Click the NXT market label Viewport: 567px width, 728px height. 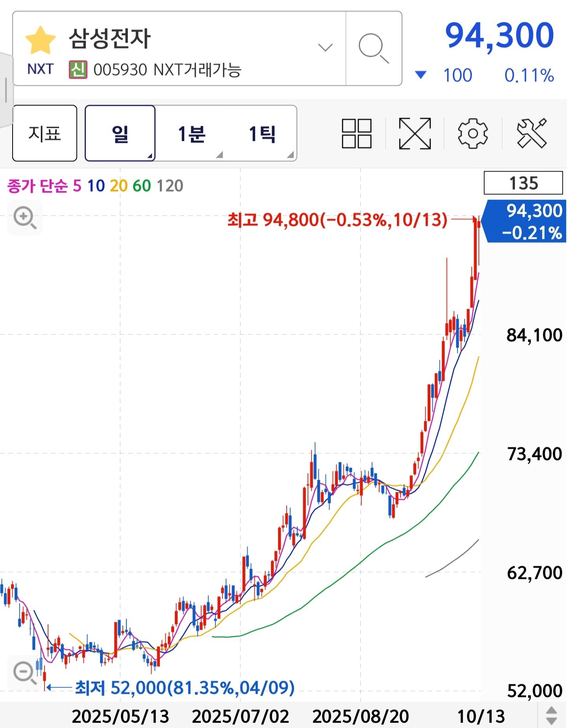click(x=40, y=69)
